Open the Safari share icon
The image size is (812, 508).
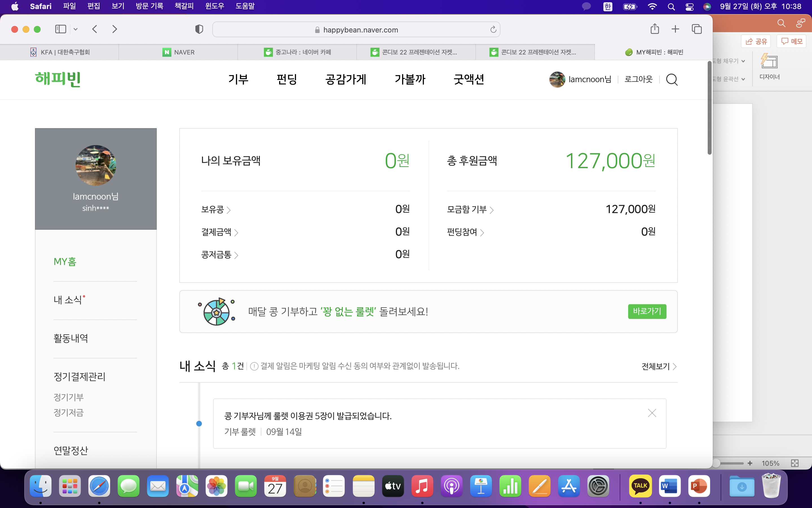click(655, 29)
